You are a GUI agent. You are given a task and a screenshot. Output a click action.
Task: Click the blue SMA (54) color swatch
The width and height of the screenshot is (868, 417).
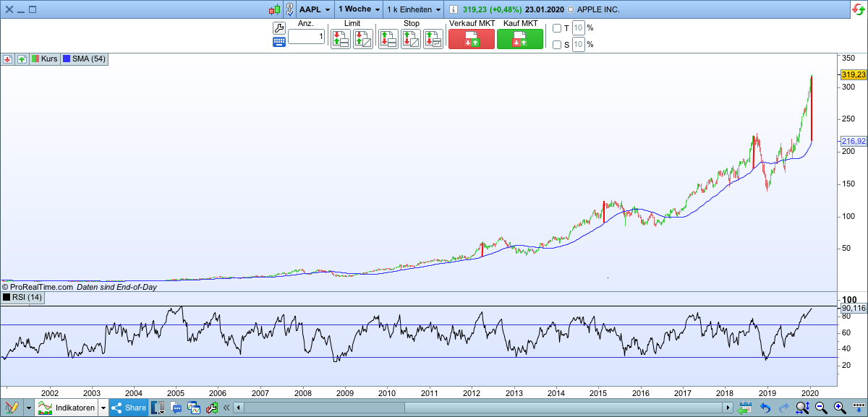(x=67, y=59)
